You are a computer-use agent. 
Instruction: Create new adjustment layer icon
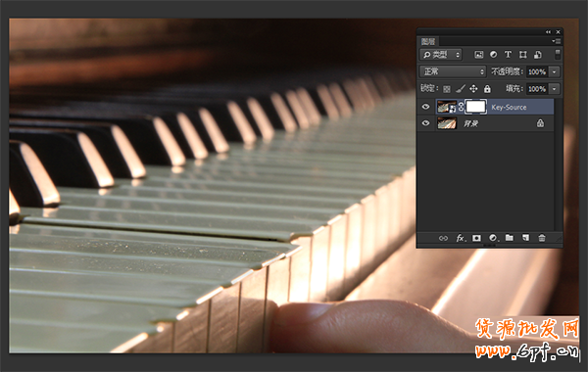click(x=493, y=238)
